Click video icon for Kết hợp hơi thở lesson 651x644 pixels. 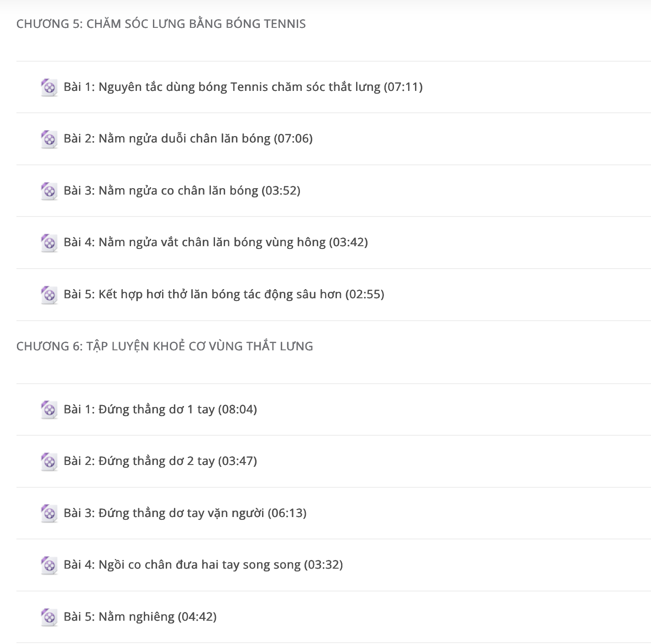point(49,295)
